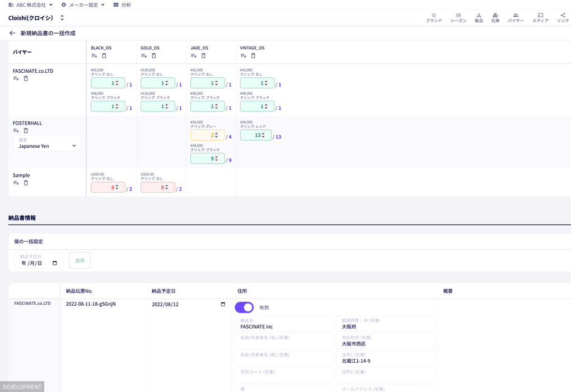
Task: Click the 納品先 field with FASCINATE inc
Action: click(284, 324)
